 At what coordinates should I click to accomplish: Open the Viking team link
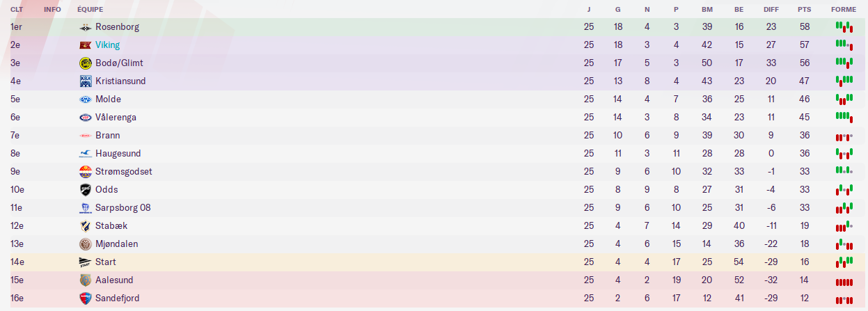pyautogui.click(x=107, y=45)
